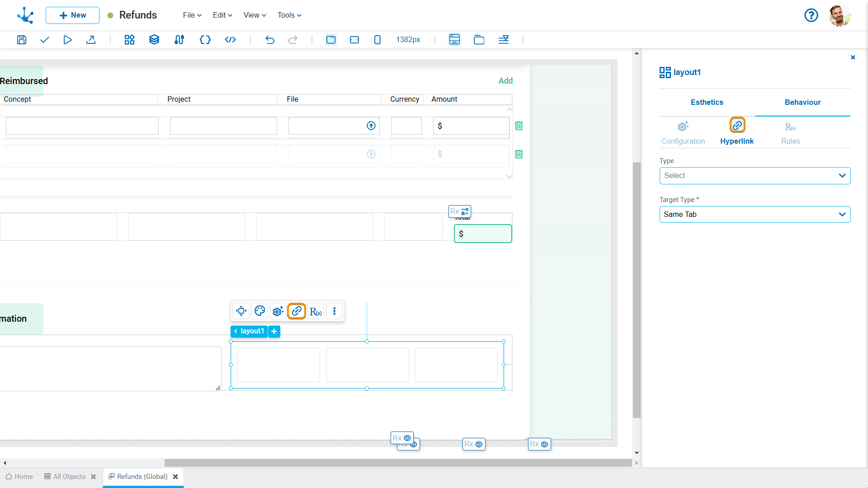
Task: Open the Type Select dropdown
Action: pyautogui.click(x=755, y=176)
